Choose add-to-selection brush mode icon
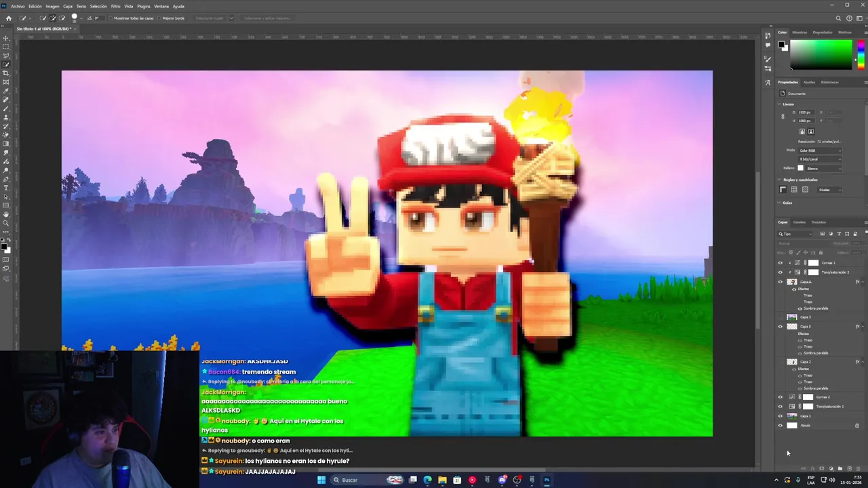Viewport: 868px width, 488px height. (53, 18)
